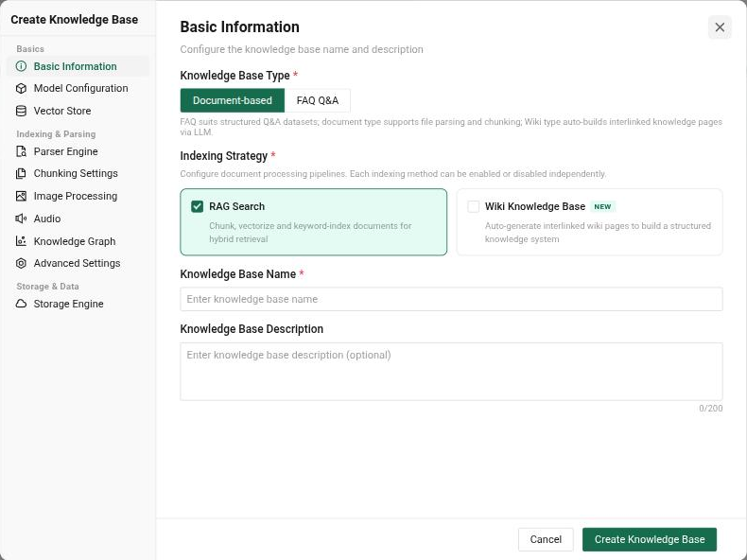Click the Knowledge Graph chart icon
This screenshot has height=560, width=747.
pos(21,241)
